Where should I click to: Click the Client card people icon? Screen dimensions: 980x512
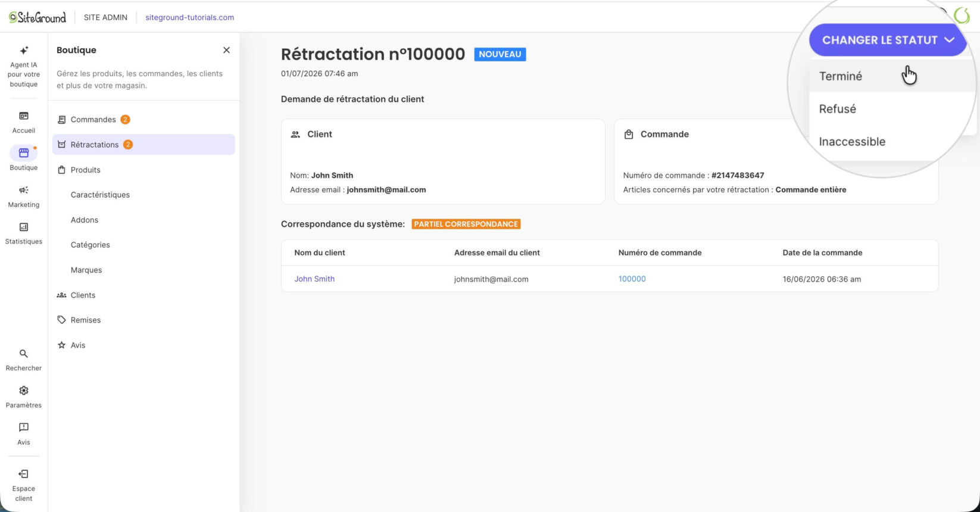[x=295, y=135]
